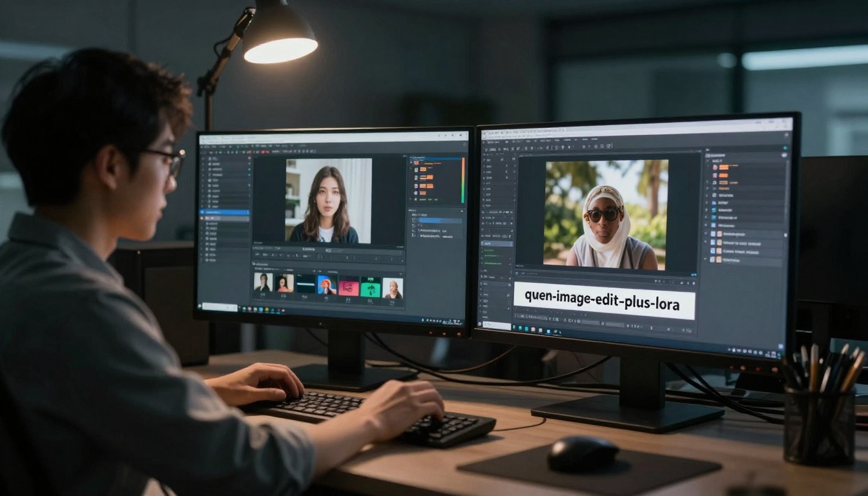Image resolution: width=868 pixels, height=496 pixels.
Task: Select the green thumbnail in the left monitor strip
Action: 370,287
